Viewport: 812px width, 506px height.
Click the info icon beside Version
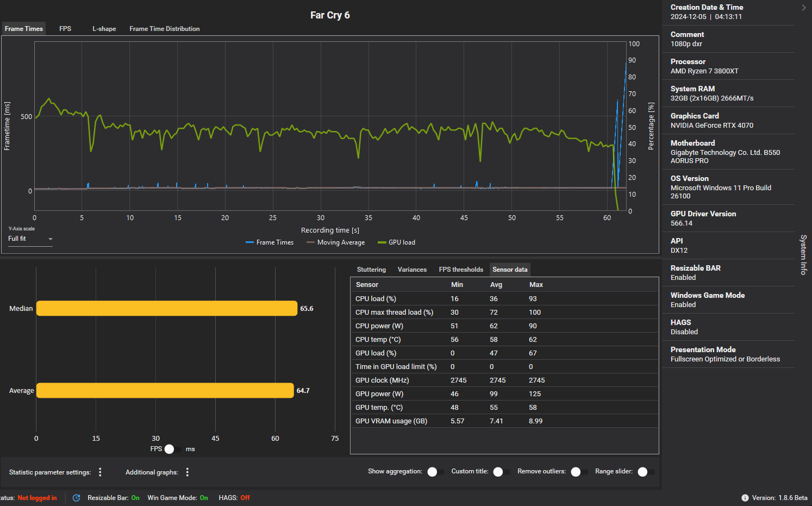[745, 498]
